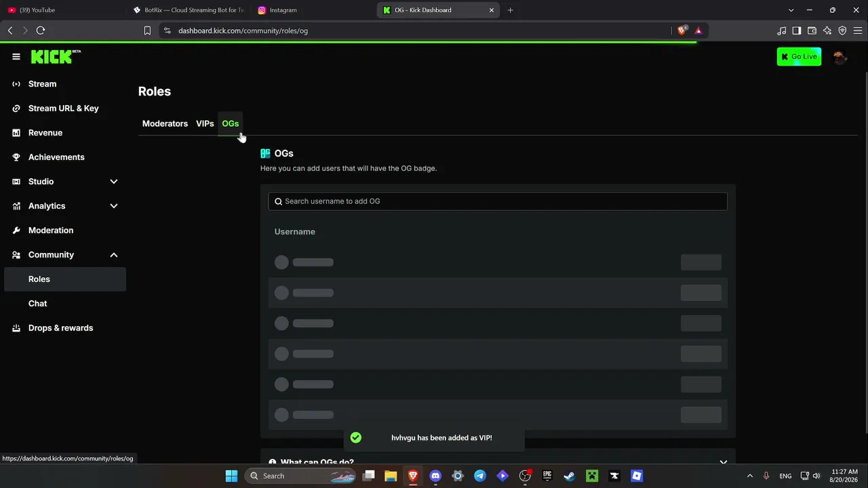Open File Explorer from the taskbar

391,476
